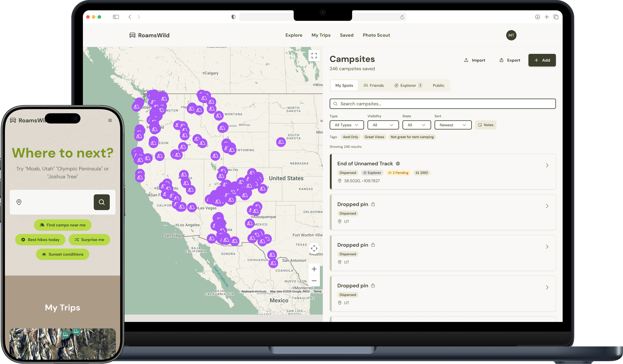Image resolution: width=623 pixels, height=364 pixels.
Task: Tap Surprise me on phone
Action: (89, 239)
